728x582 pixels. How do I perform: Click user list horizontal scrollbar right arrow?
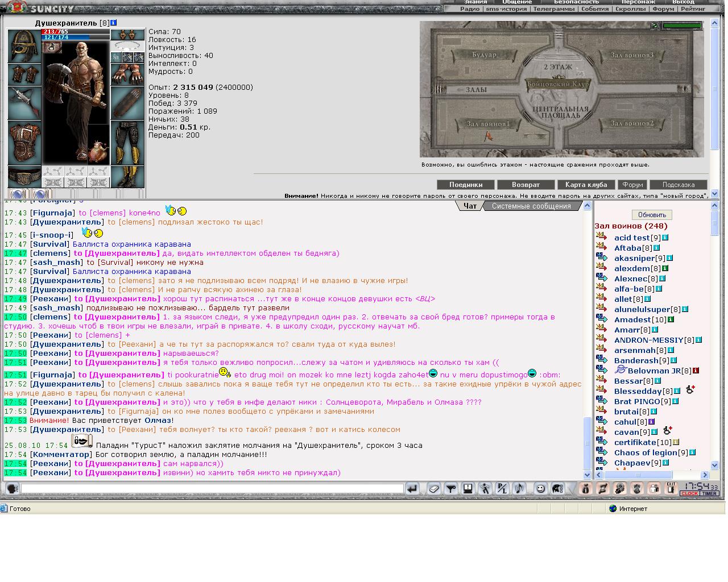pos(705,475)
